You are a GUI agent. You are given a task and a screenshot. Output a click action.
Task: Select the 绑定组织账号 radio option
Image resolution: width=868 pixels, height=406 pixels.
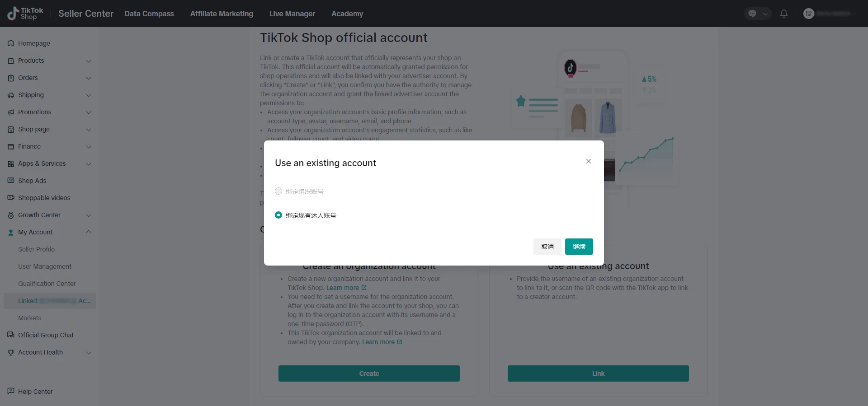(x=278, y=191)
